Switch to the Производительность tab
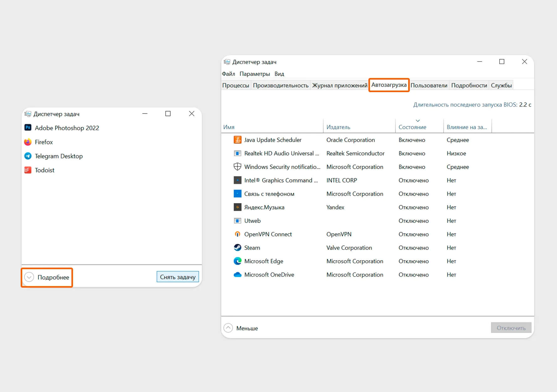Screen dimensions: 557x392 (280, 85)
